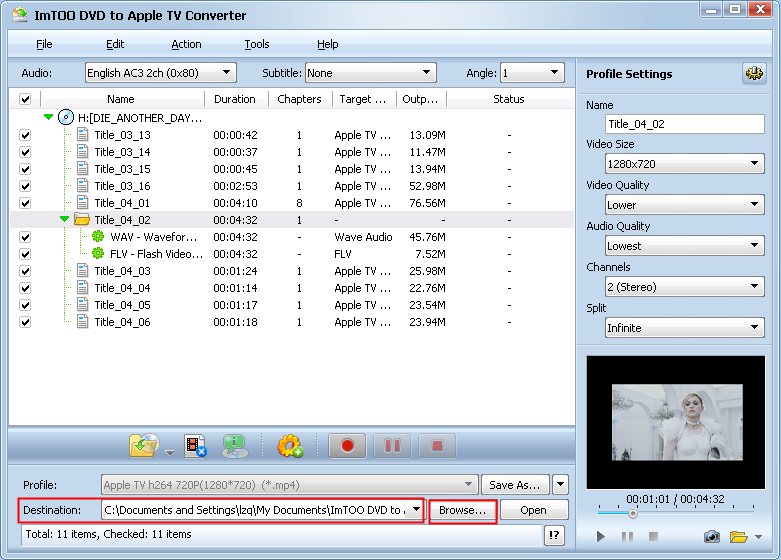The height and width of the screenshot is (560, 781).
Task: Open the Audio track dropdown
Action: [160, 73]
